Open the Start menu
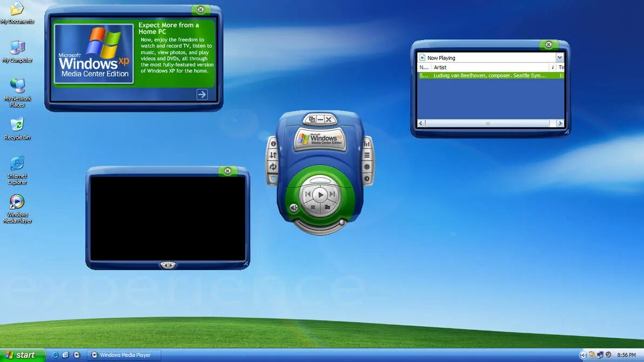 tap(23, 355)
